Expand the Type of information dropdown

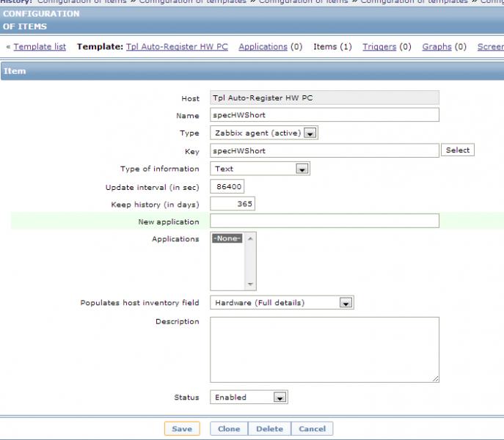[x=260, y=169]
